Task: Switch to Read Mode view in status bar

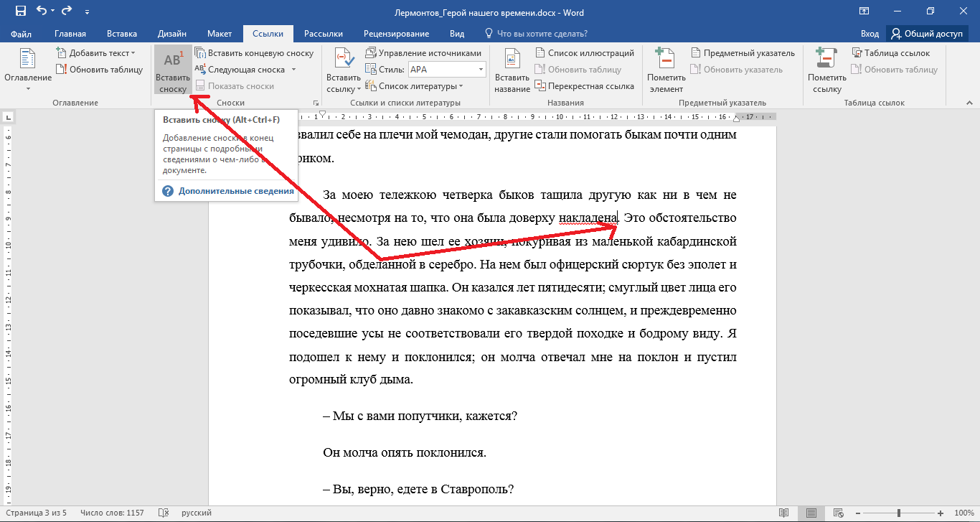Action: point(784,513)
